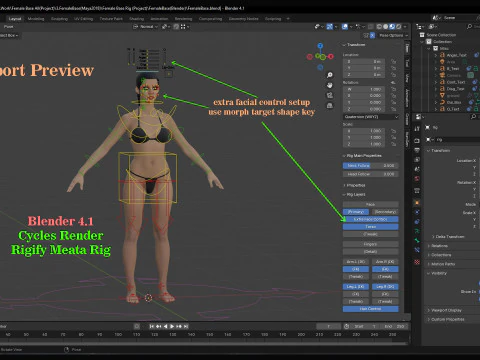
Task: Click the outliner search magnifier icon
Action: (470, 26)
